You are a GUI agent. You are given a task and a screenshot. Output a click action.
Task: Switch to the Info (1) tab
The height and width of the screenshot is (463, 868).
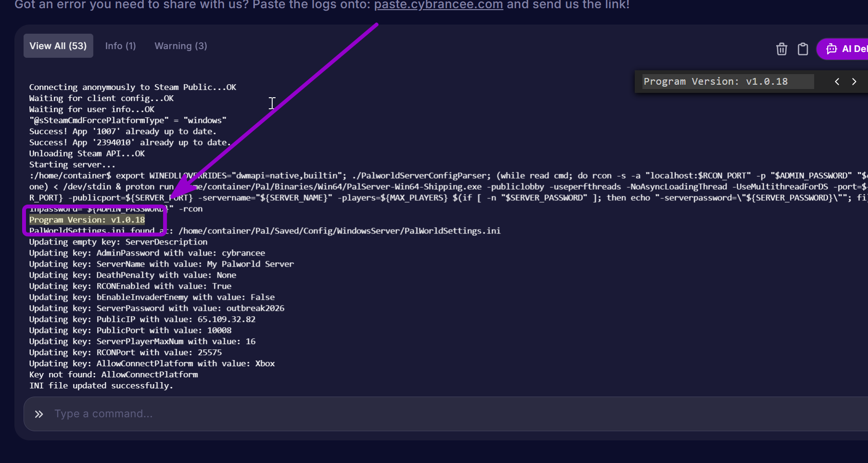pyautogui.click(x=121, y=46)
